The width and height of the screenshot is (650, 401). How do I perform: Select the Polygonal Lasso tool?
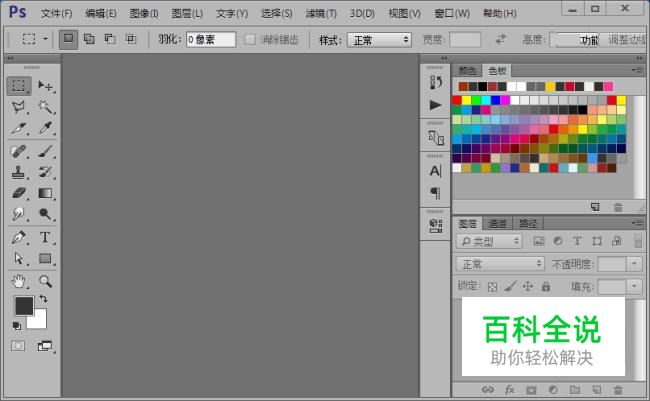point(19,107)
